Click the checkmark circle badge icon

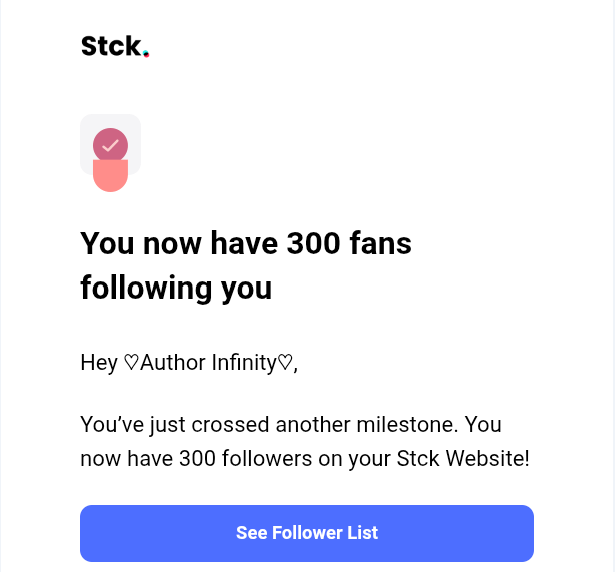tap(110, 145)
